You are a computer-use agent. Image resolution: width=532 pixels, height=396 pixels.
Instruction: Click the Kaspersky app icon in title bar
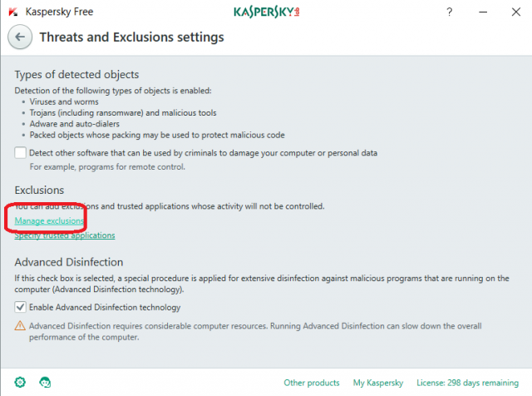[x=13, y=12]
